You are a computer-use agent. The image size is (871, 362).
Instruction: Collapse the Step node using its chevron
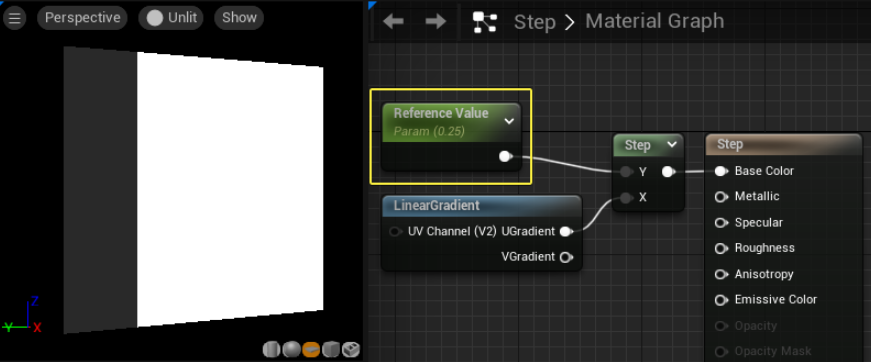(672, 145)
